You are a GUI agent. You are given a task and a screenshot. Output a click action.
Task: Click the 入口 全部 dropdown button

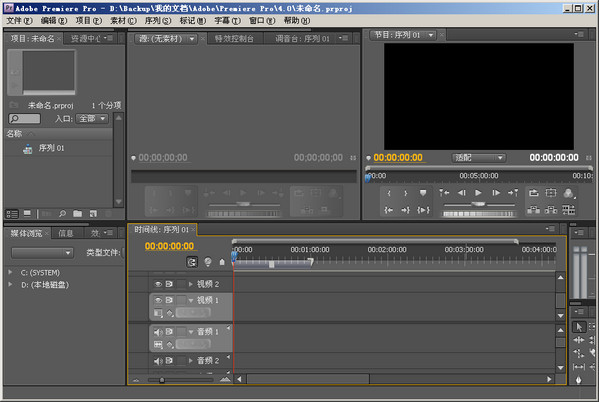tap(92, 119)
